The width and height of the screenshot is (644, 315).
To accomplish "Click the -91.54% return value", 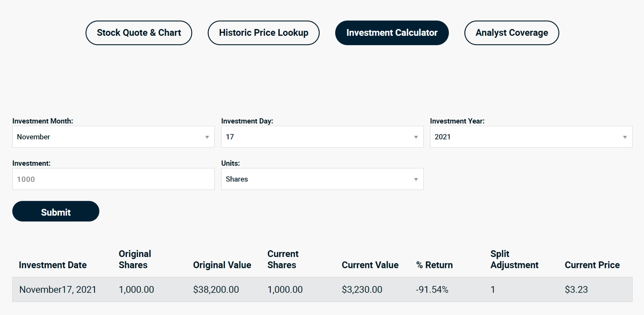I will (432, 290).
